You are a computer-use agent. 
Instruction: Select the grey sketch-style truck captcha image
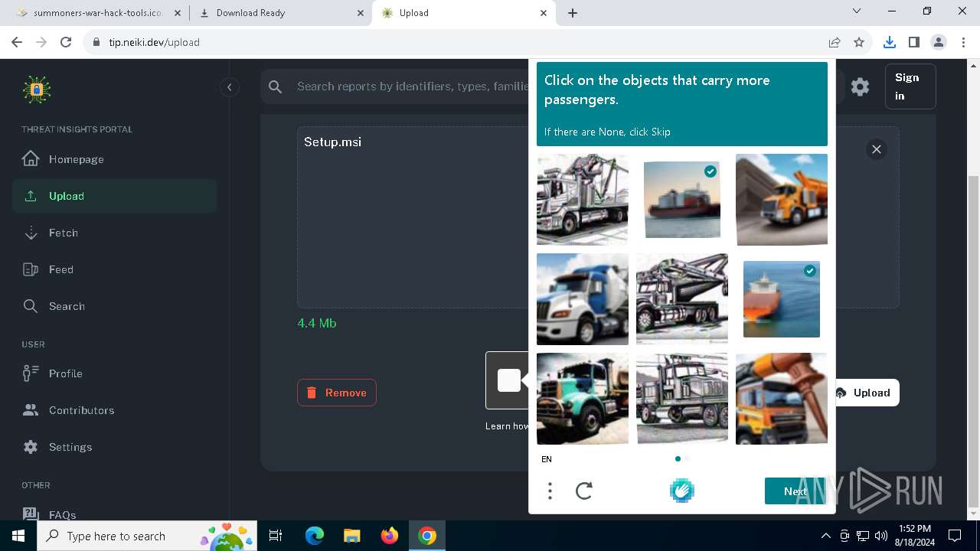pyautogui.click(x=682, y=399)
